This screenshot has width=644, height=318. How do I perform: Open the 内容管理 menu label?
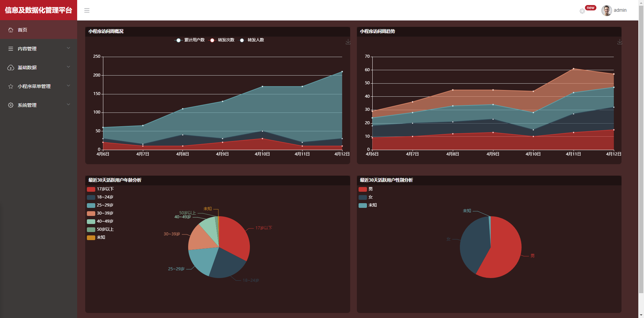tap(27, 49)
